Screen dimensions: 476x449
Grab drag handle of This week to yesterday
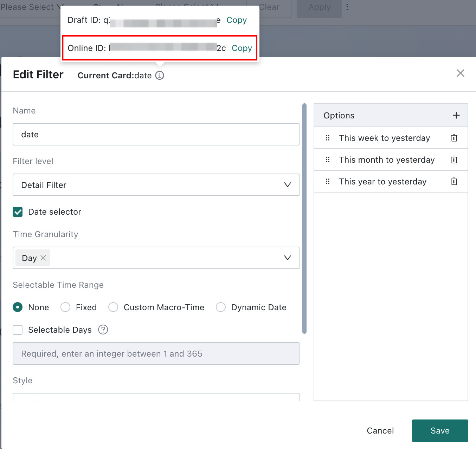coord(328,138)
